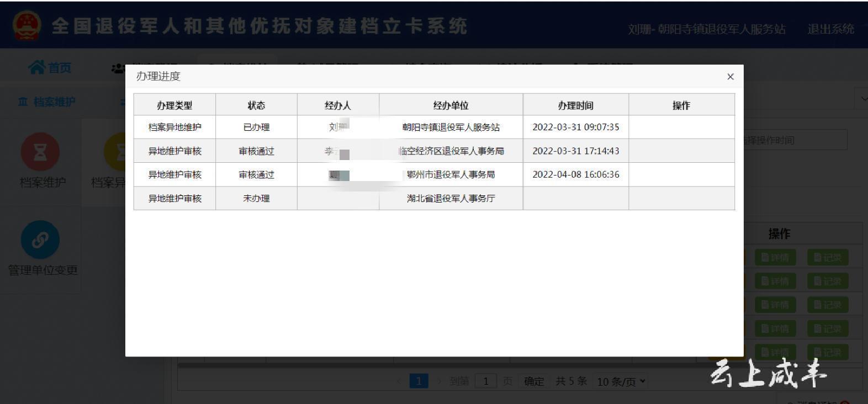Close the 办理进度 dialog with X

pyautogui.click(x=730, y=77)
